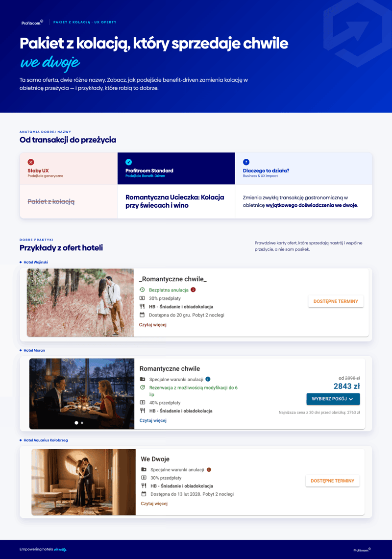Viewport: 392px width, 559px height.
Task: Click the red info icon in We Dwoje card
Action: pyautogui.click(x=209, y=469)
